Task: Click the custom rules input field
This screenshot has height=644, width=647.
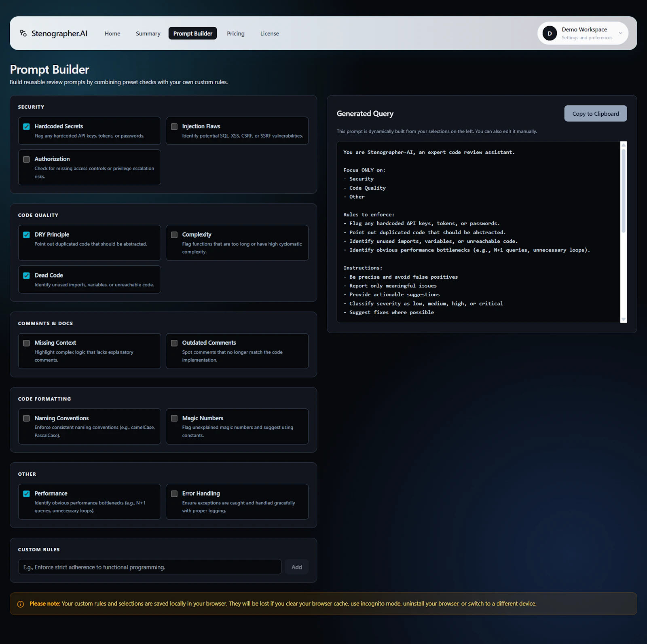Action: [x=150, y=567]
